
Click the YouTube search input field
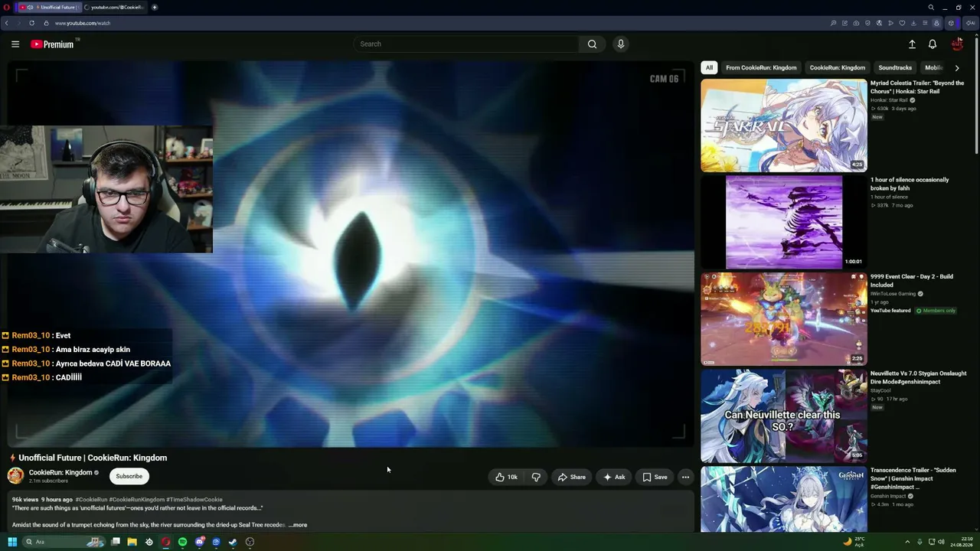click(x=467, y=44)
